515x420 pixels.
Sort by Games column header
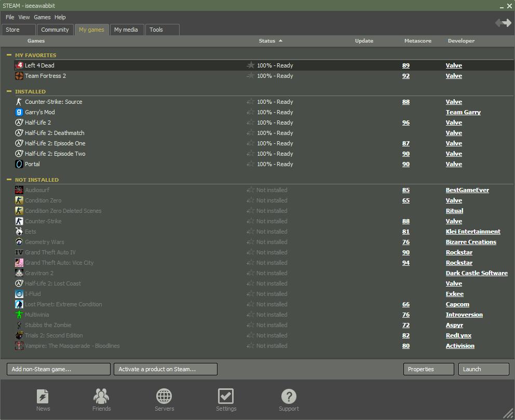(36, 40)
